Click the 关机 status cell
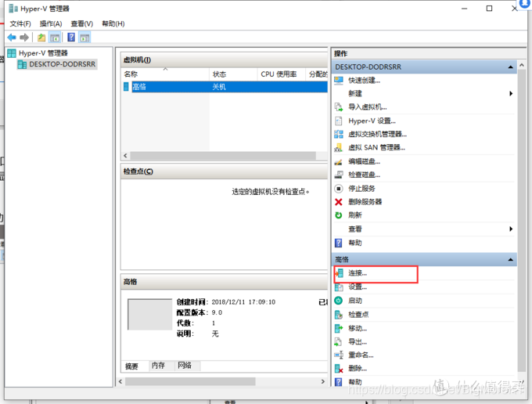 (x=219, y=87)
